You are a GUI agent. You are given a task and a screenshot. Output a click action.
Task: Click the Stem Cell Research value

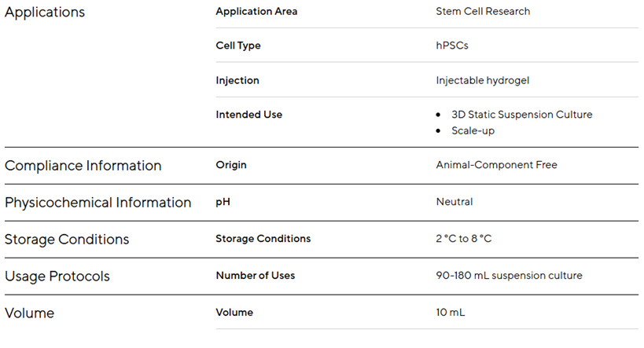click(483, 12)
